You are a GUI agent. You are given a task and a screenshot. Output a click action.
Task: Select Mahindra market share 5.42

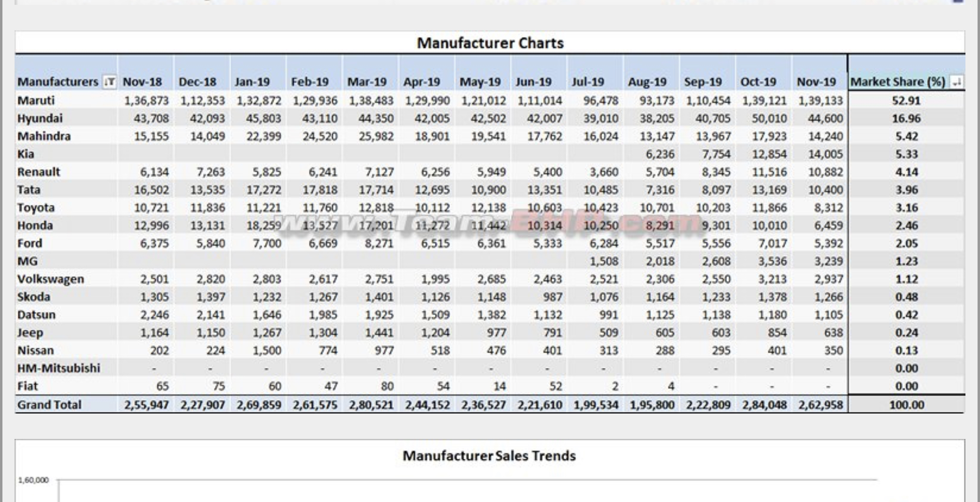pos(906,136)
